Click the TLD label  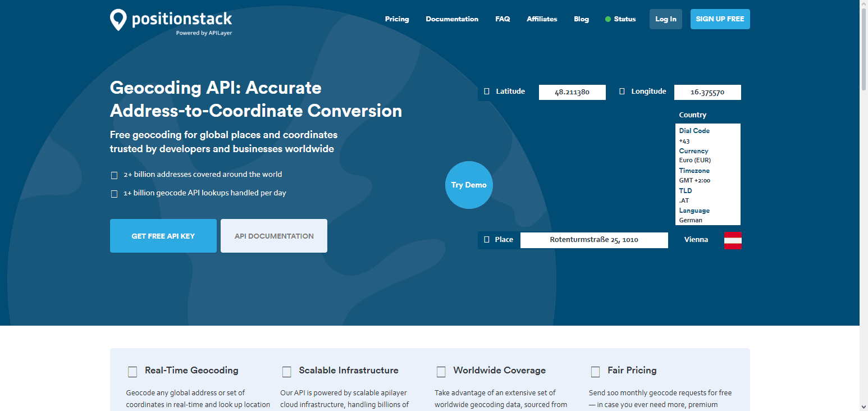[686, 191]
